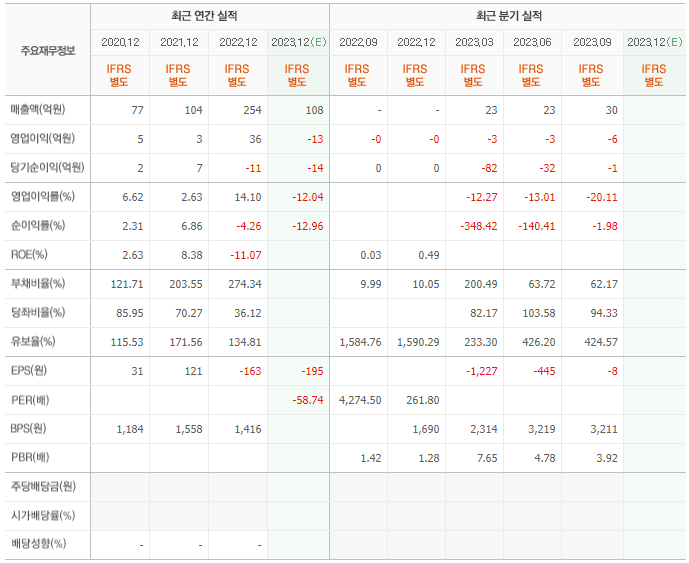Select the ROE(%) row label
This screenshot has width=689, height=563.
(29, 254)
